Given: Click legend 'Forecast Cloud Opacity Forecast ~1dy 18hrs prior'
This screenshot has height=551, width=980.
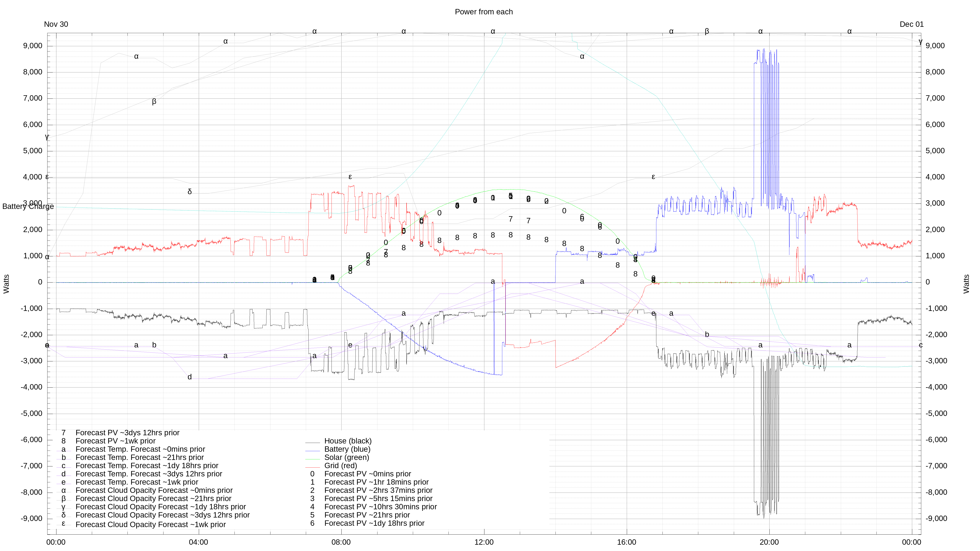Looking at the screenshot, I should click(161, 507).
